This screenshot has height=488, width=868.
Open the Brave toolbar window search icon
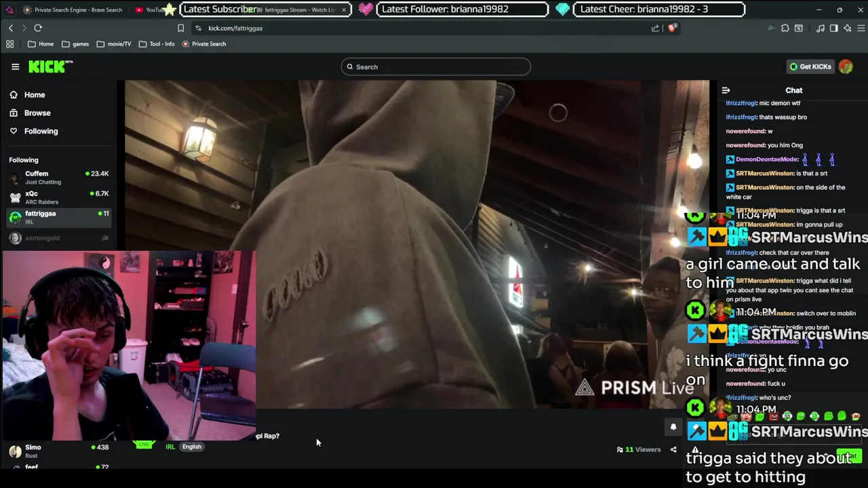tap(799, 28)
